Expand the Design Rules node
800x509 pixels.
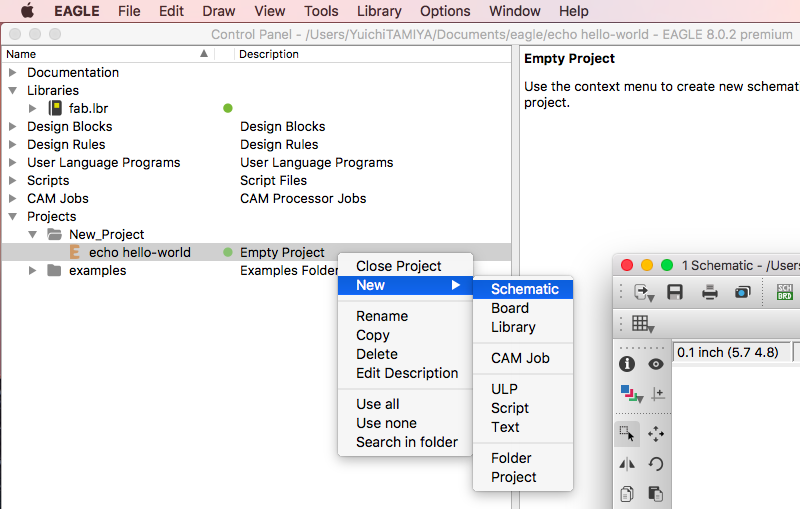(13, 144)
